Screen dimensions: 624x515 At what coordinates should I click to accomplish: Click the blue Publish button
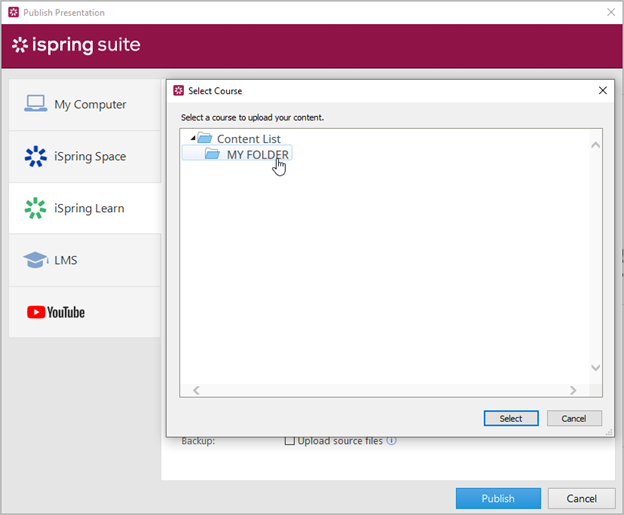tap(498, 498)
